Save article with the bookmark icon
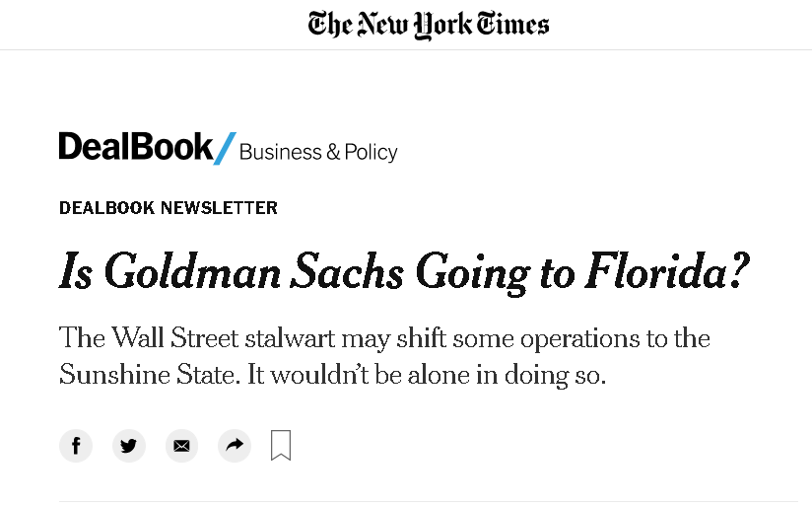This screenshot has width=812, height=506. [281, 445]
